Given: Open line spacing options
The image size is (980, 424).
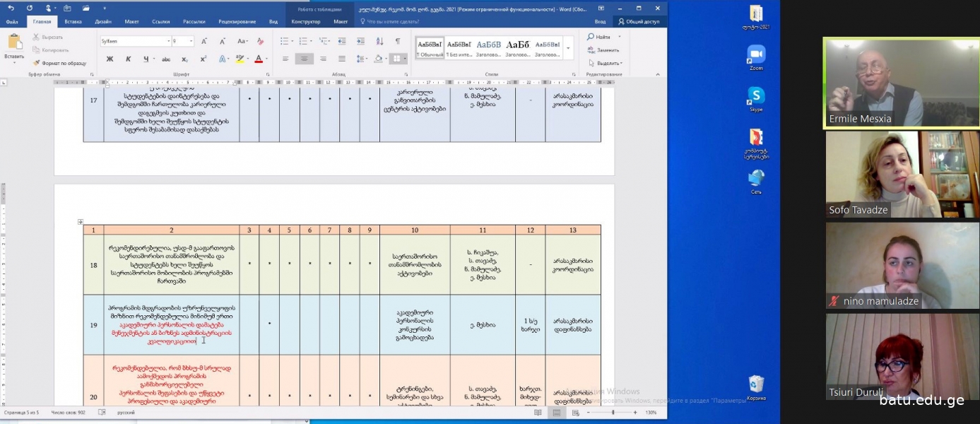Looking at the screenshot, I should click(361, 59).
